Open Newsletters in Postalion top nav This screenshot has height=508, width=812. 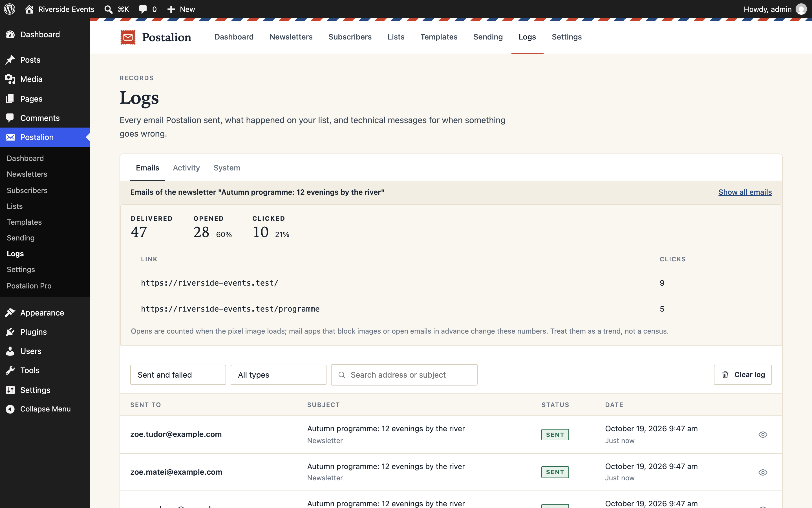(x=291, y=37)
